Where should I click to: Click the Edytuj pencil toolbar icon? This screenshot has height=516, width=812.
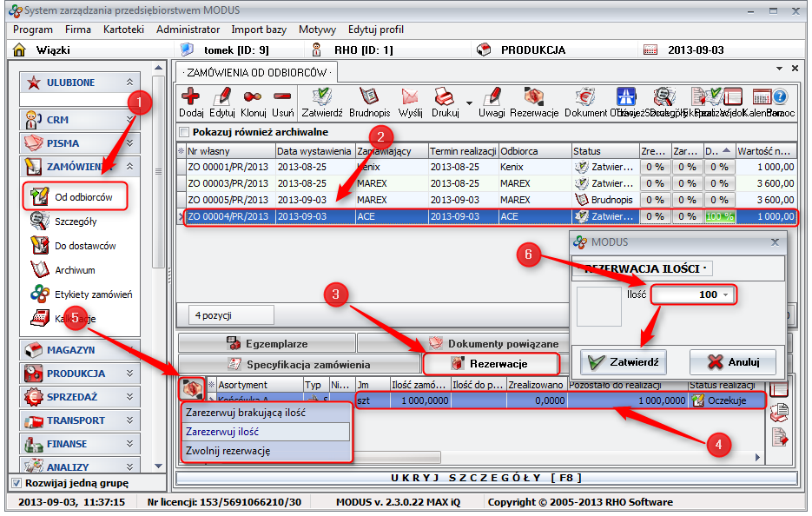tap(222, 97)
